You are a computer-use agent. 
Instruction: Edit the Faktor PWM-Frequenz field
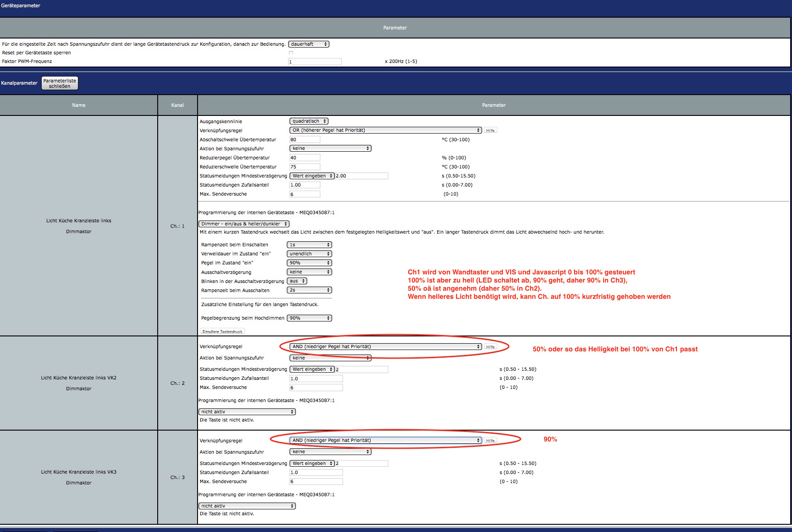tap(315, 62)
